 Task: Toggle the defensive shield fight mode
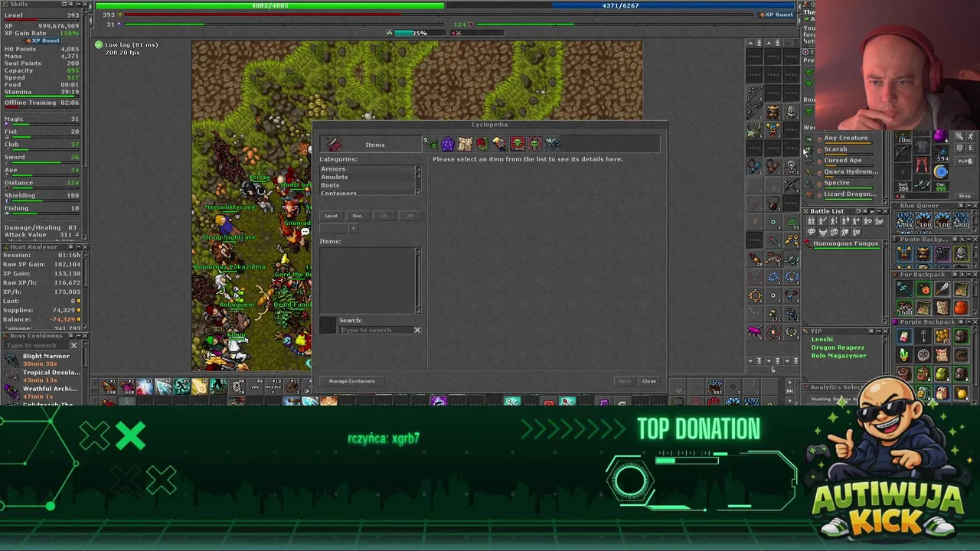coord(960,148)
